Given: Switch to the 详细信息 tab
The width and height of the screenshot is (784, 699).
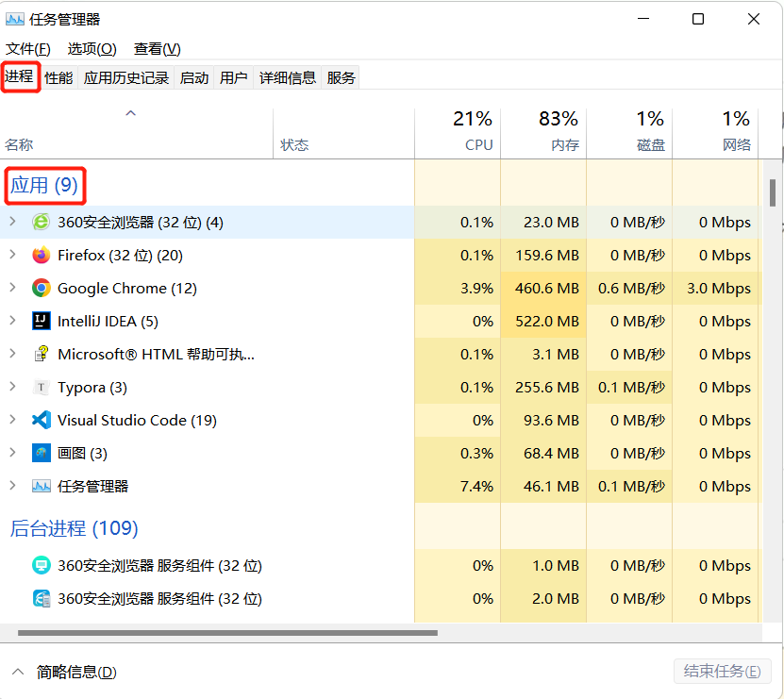Looking at the screenshot, I should [x=288, y=78].
